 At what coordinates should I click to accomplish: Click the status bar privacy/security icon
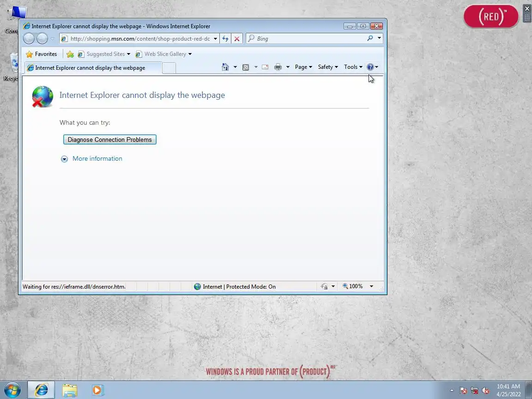point(324,287)
